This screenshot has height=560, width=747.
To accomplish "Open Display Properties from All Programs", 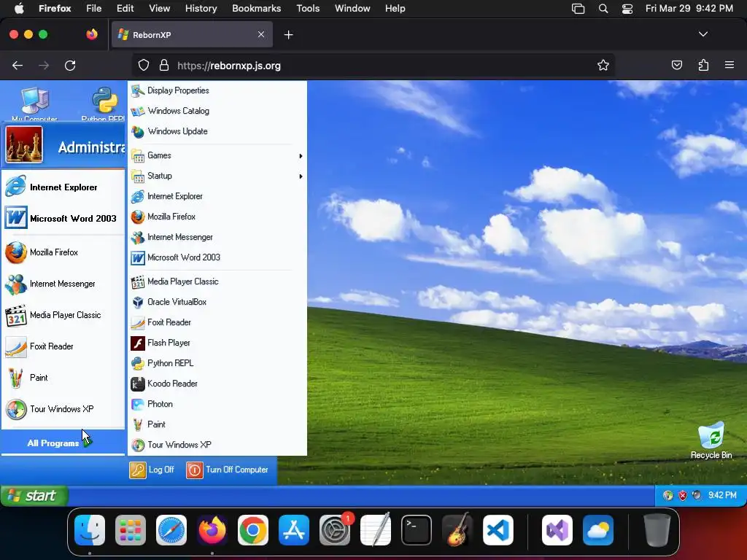I will 217,90.
